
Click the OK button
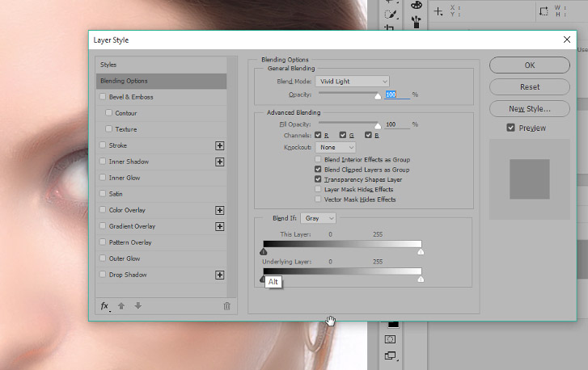530,65
